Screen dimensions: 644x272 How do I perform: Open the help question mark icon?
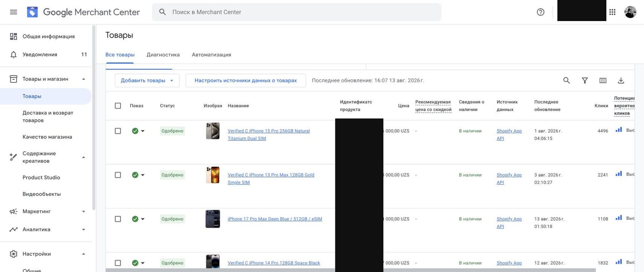(540, 12)
